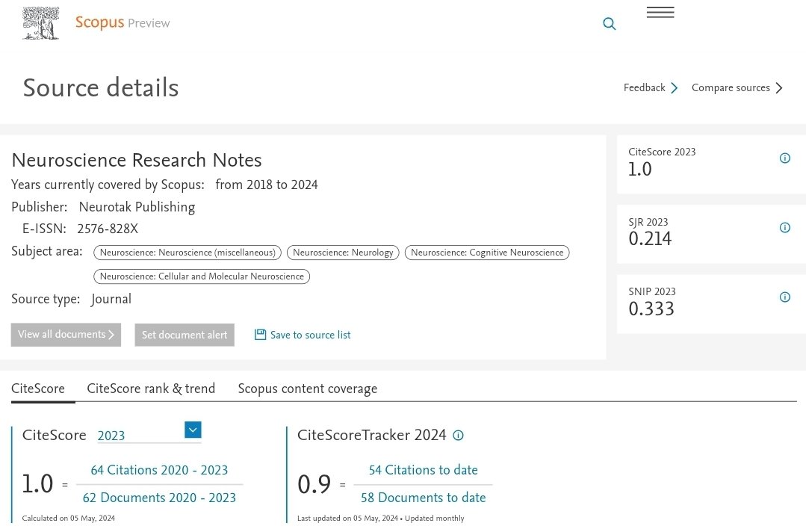Open the Feedback link
Screen dimensions: 806x532
pyautogui.click(x=644, y=87)
